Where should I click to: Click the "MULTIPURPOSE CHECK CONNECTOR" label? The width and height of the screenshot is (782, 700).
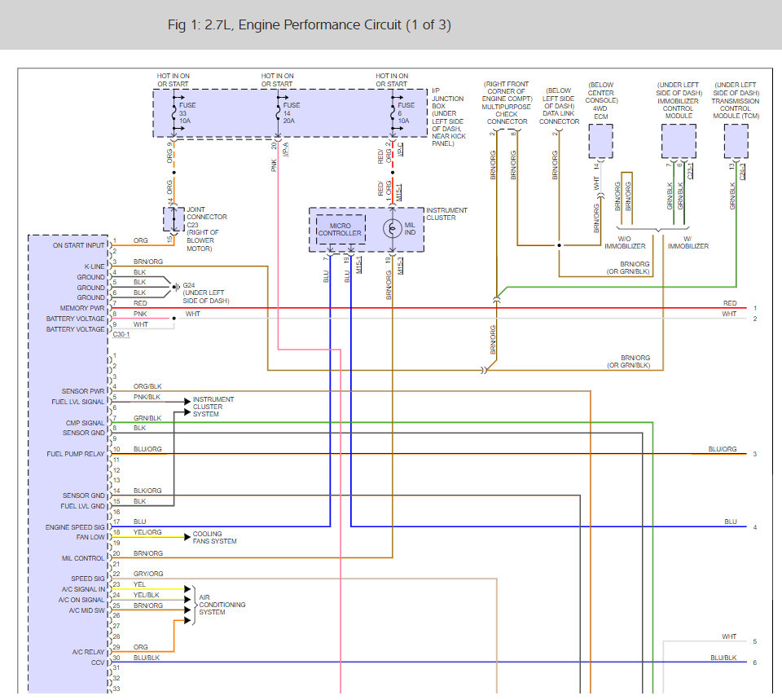[x=506, y=114]
